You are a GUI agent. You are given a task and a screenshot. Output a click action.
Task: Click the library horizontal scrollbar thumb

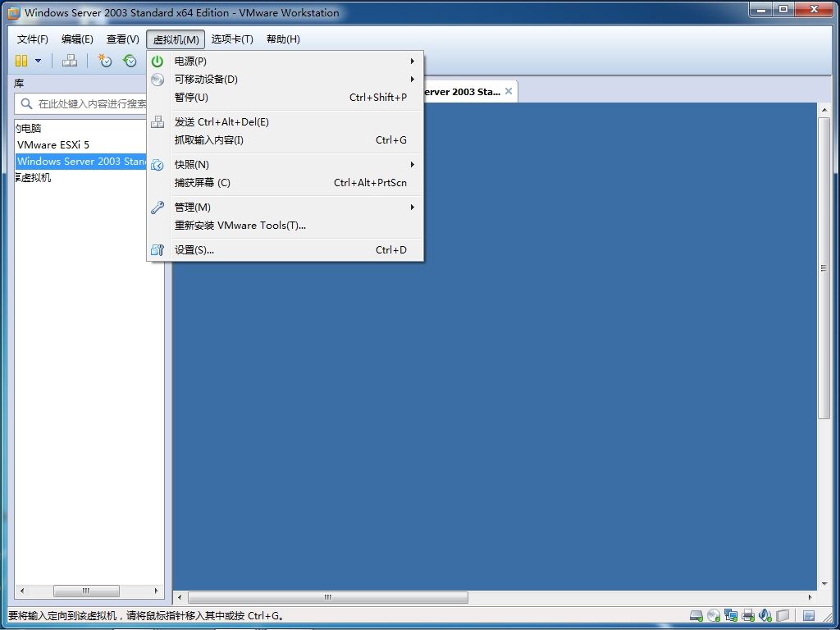[x=86, y=591]
